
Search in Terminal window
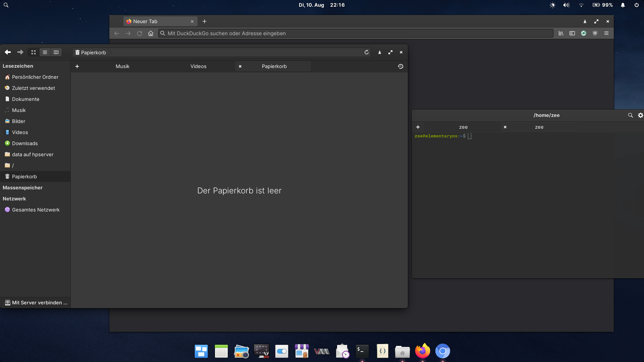coord(631,115)
